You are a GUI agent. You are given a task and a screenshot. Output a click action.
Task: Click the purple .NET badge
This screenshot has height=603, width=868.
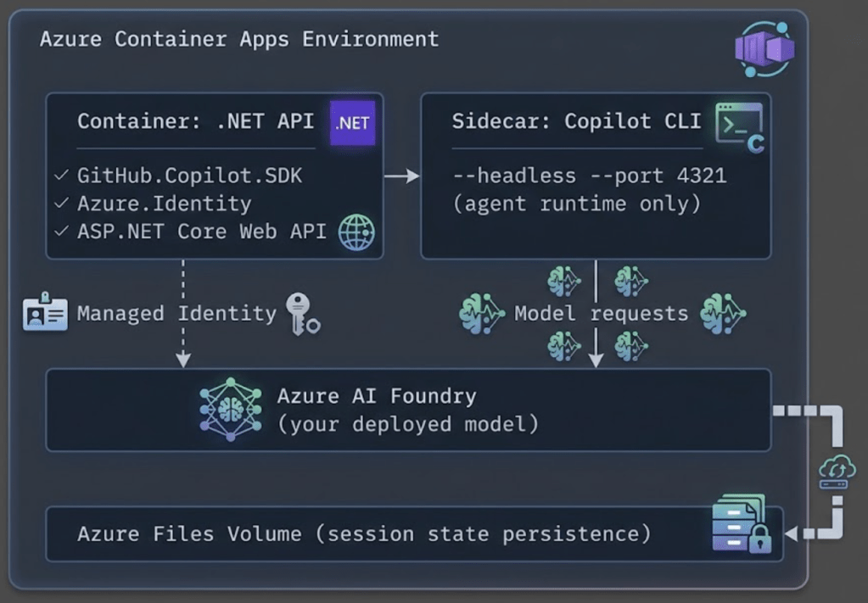[352, 122]
